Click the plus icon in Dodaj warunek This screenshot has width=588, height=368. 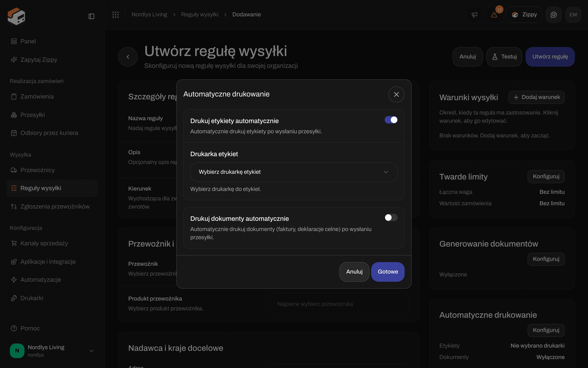coord(516,97)
